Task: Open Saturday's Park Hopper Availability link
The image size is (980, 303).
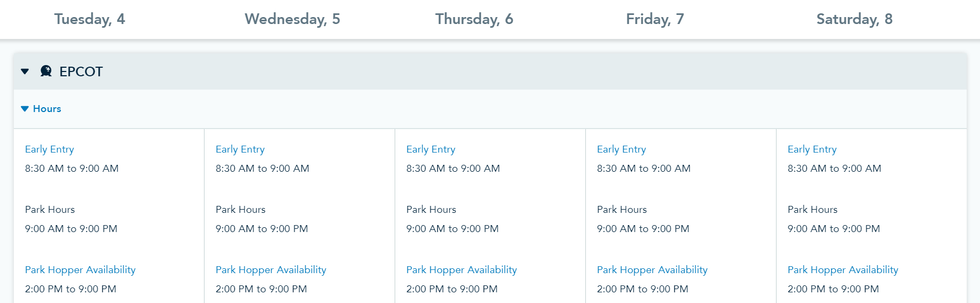Action: (x=843, y=270)
